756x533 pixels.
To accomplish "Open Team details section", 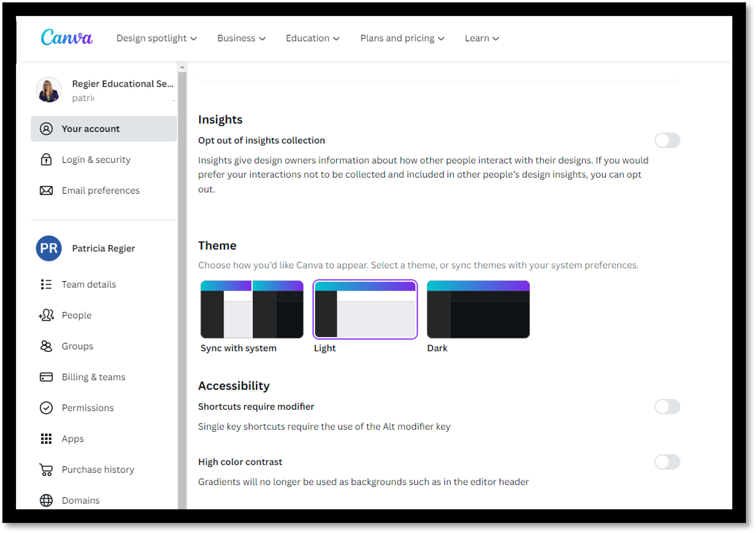I will click(x=104, y=284).
